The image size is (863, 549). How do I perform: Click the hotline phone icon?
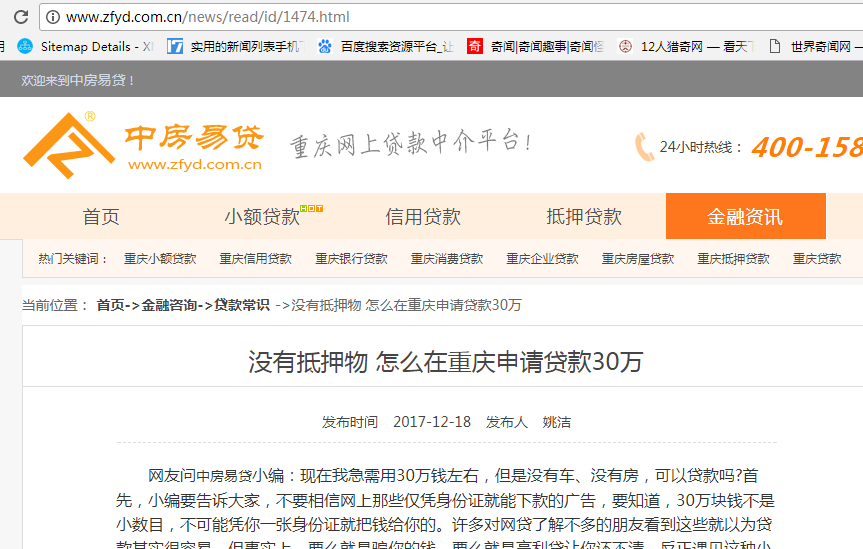click(x=644, y=147)
